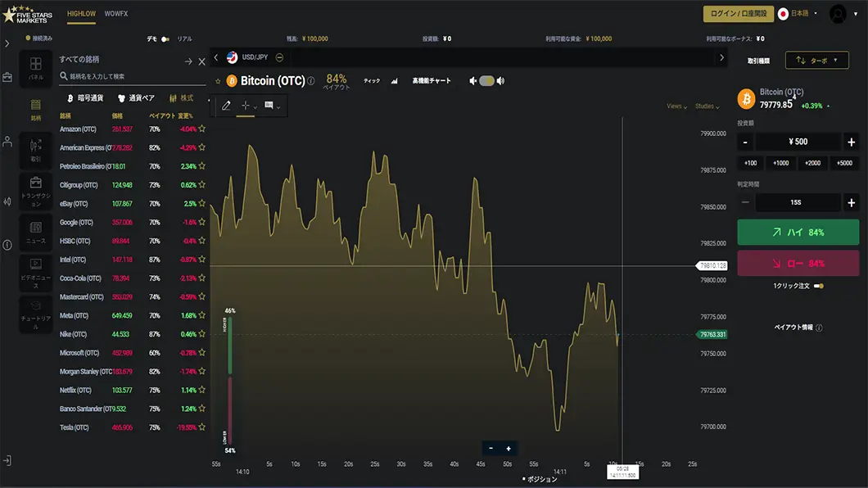
Task: Increase 判定時間 with plus button
Action: point(851,202)
